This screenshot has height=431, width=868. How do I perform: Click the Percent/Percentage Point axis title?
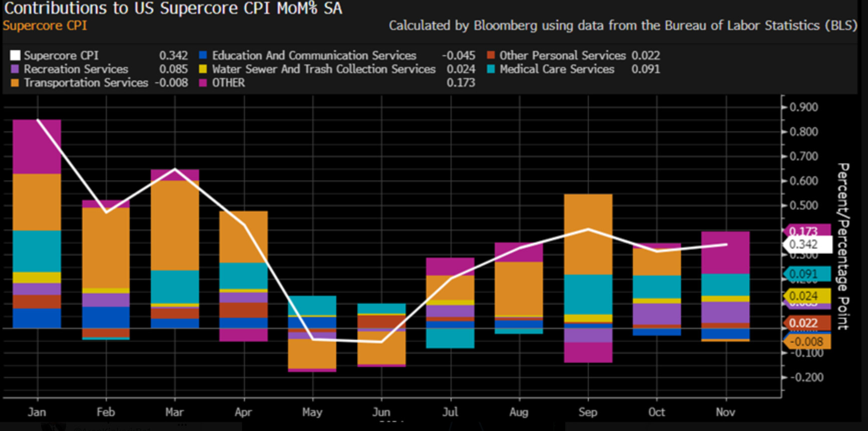(843, 246)
